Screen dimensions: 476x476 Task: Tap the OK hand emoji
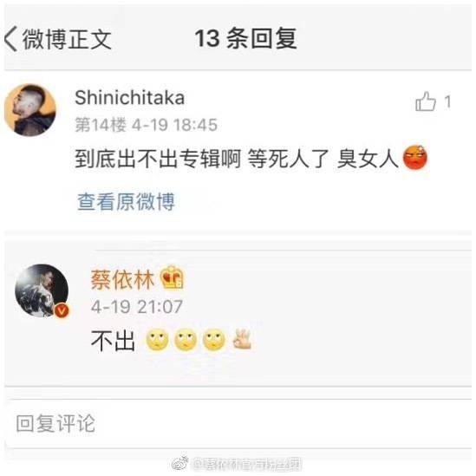[242, 340]
